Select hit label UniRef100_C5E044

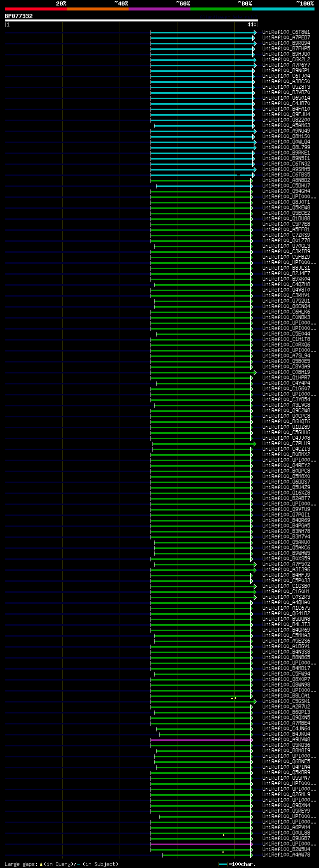tap(286, 334)
